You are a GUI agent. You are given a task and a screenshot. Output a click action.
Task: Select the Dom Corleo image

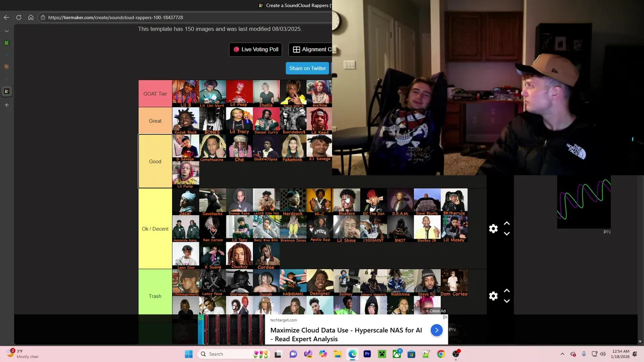coord(454,283)
